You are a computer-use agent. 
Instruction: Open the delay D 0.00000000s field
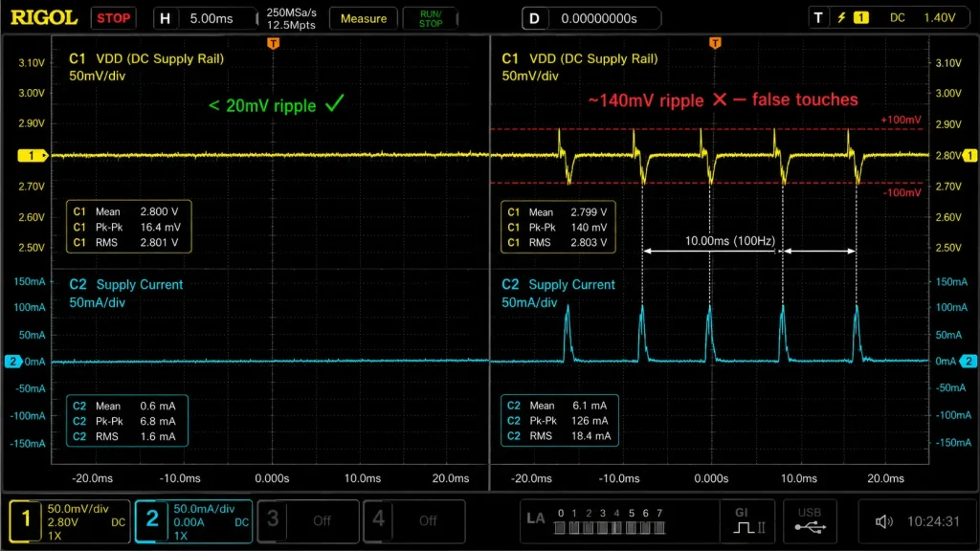[590, 18]
